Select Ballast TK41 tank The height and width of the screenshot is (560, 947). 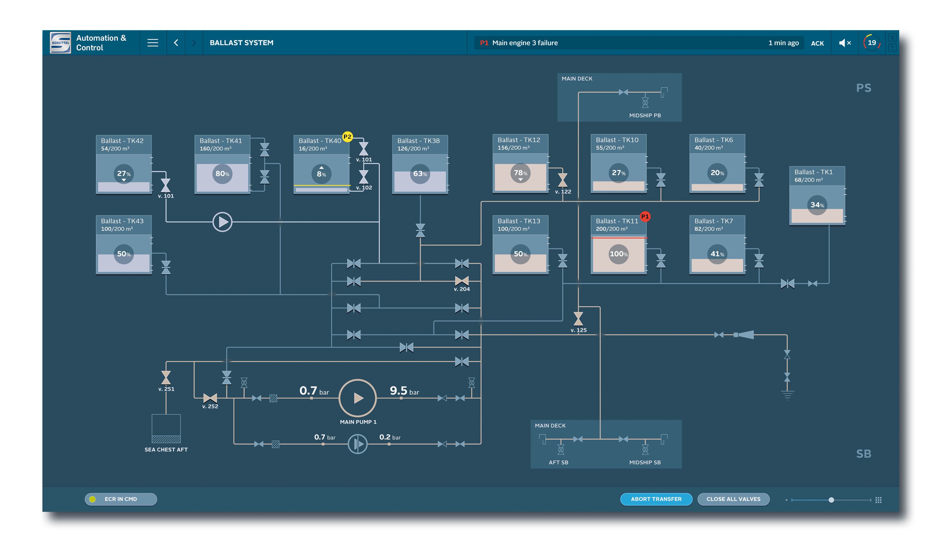tap(222, 165)
